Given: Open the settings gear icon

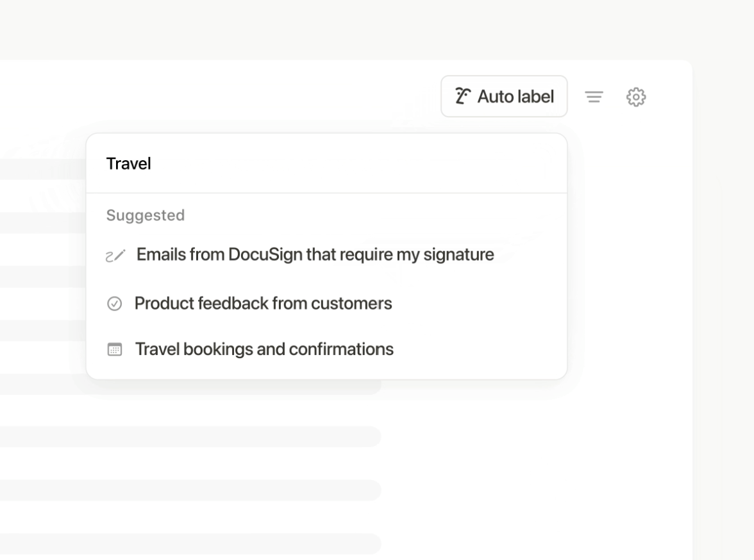Looking at the screenshot, I should (x=636, y=97).
